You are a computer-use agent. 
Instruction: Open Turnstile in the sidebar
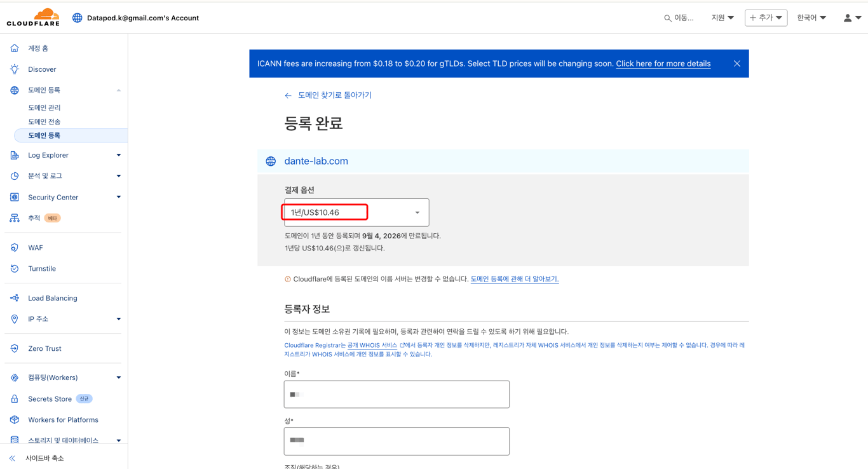click(42, 269)
